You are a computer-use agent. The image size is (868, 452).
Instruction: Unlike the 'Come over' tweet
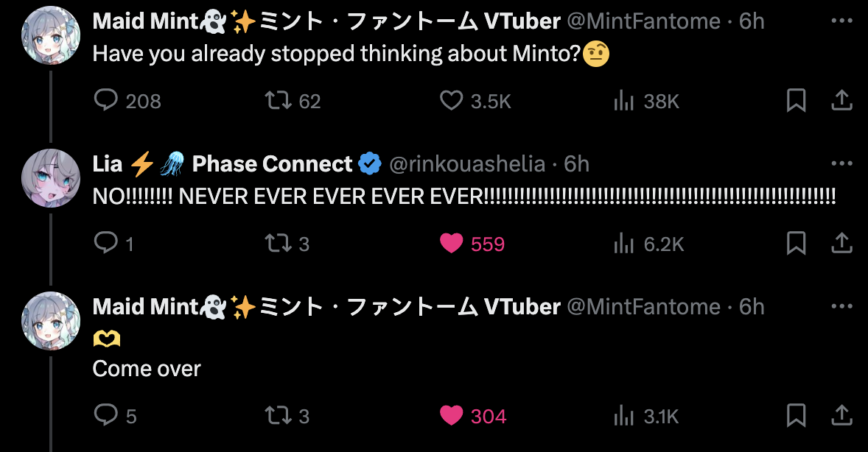tap(451, 416)
